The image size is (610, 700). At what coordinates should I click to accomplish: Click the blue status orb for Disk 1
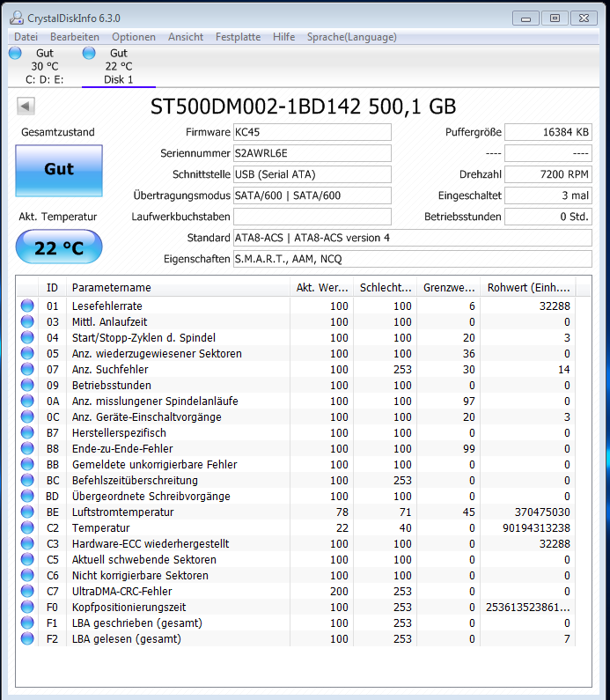click(x=89, y=53)
